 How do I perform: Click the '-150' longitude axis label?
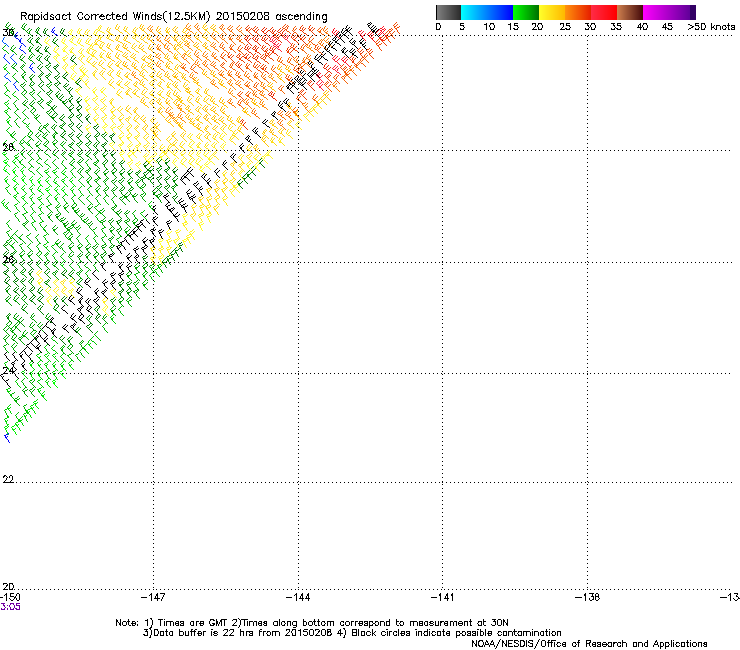10,597
